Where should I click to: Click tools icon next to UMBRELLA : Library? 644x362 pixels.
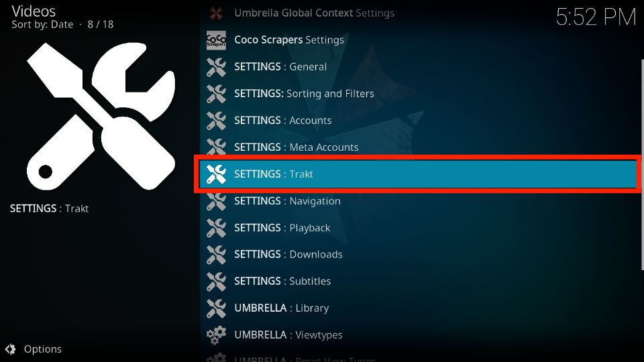[x=216, y=308]
